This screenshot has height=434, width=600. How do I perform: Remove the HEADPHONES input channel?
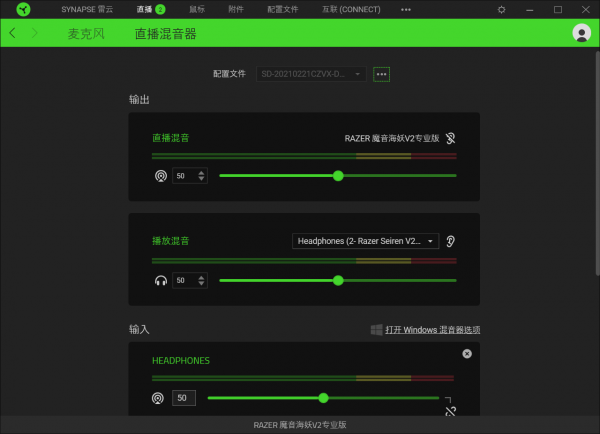(467, 354)
